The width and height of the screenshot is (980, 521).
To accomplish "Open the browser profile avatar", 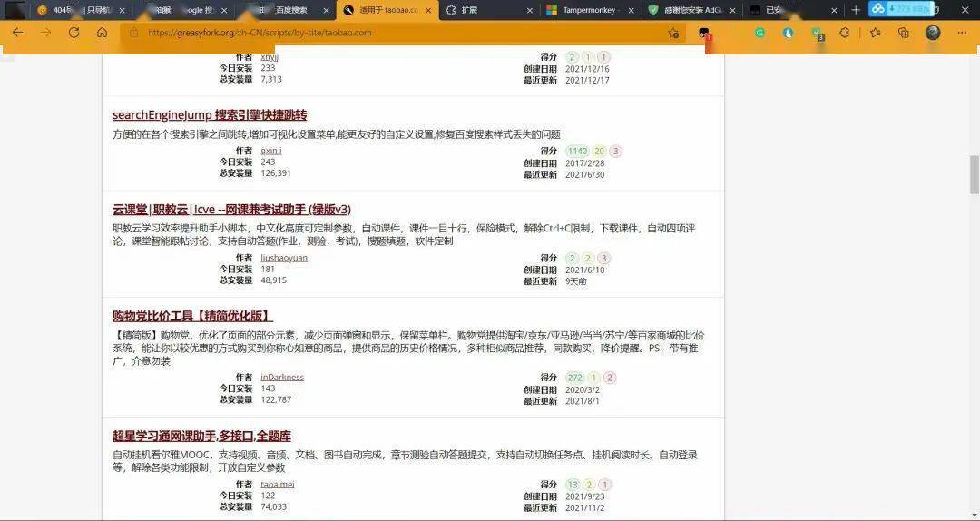I will [x=933, y=33].
